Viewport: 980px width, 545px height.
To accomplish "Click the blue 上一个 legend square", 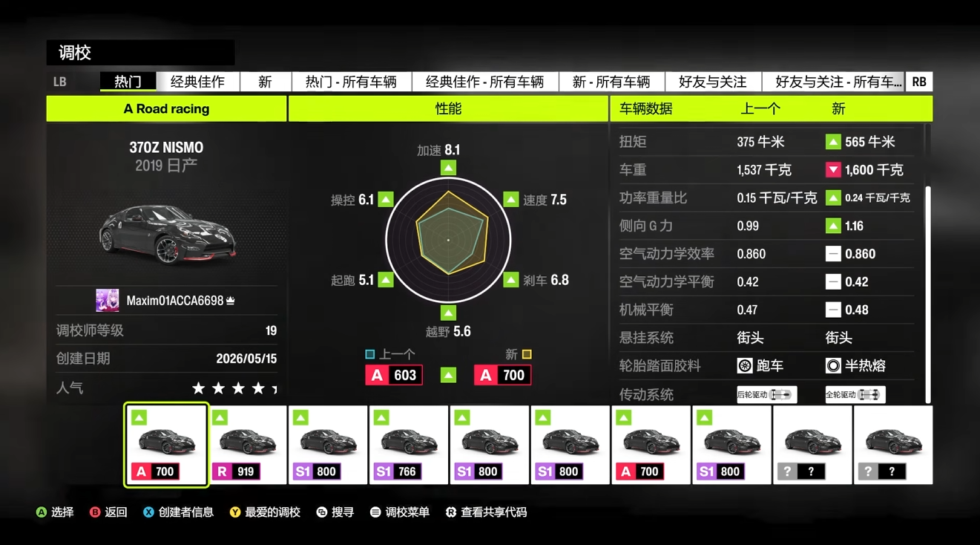I will tap(369, 355).
